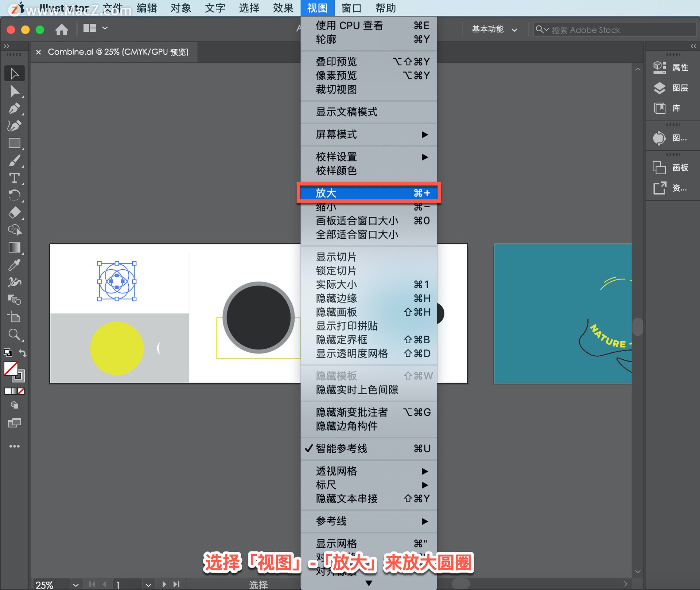
Task: Click the Fill color swatch
Action: point(11,369)
